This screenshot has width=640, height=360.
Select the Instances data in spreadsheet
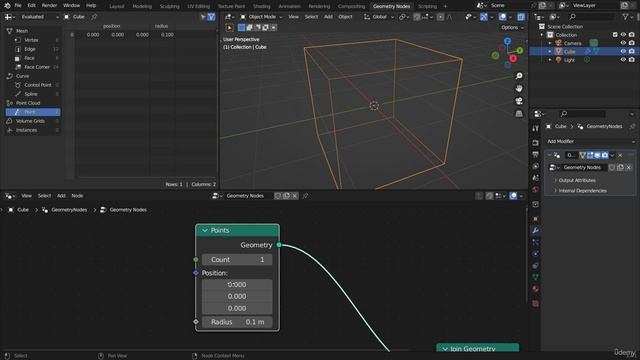pos(26,130)
